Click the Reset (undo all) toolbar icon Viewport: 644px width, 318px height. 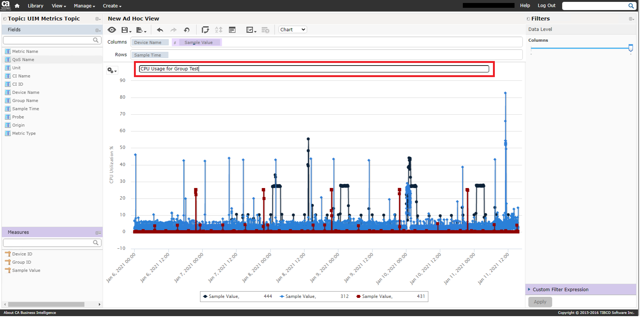(187, 30)
